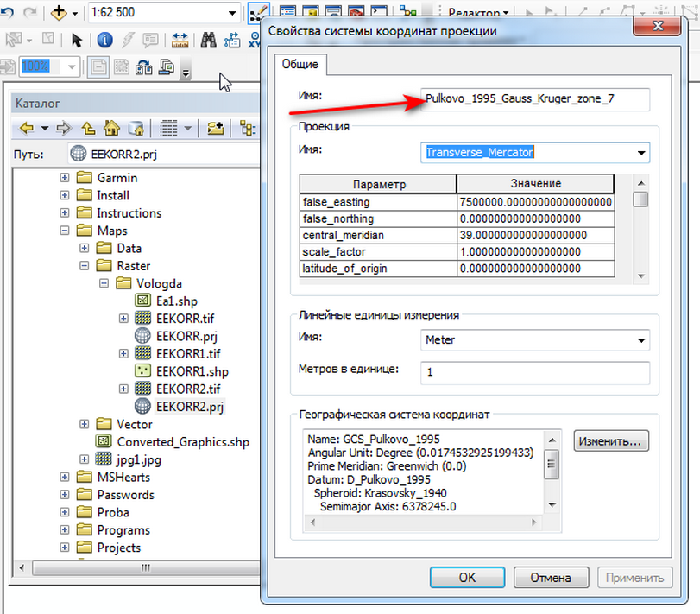Select the central_meridian value cell
The image size is (700, 614).
[x=535, y=236]
